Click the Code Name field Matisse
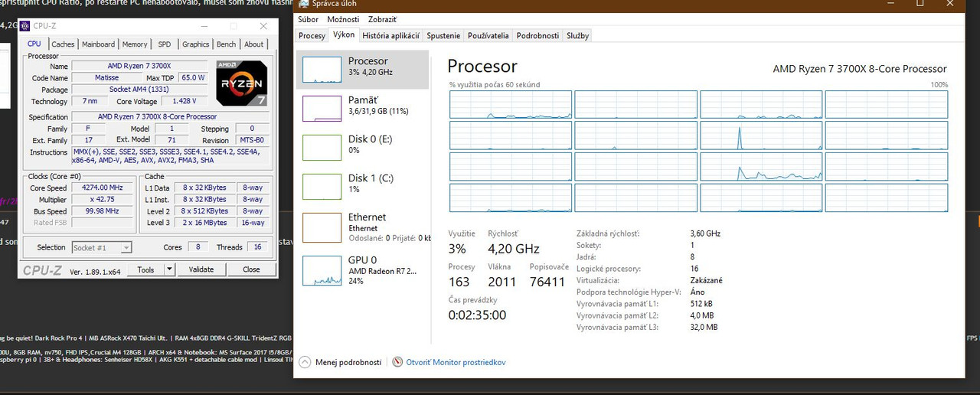Viewport: 980px width, 395px height. 106,78
